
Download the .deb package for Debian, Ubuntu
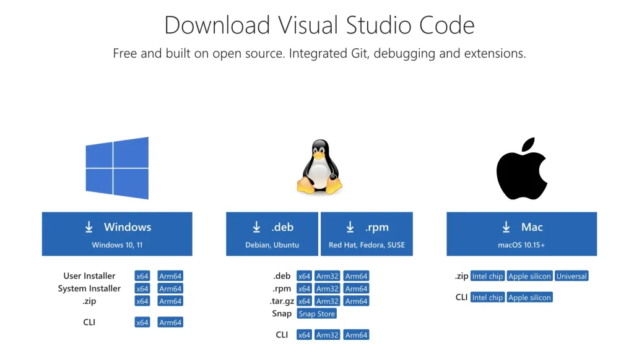point(272,234)
